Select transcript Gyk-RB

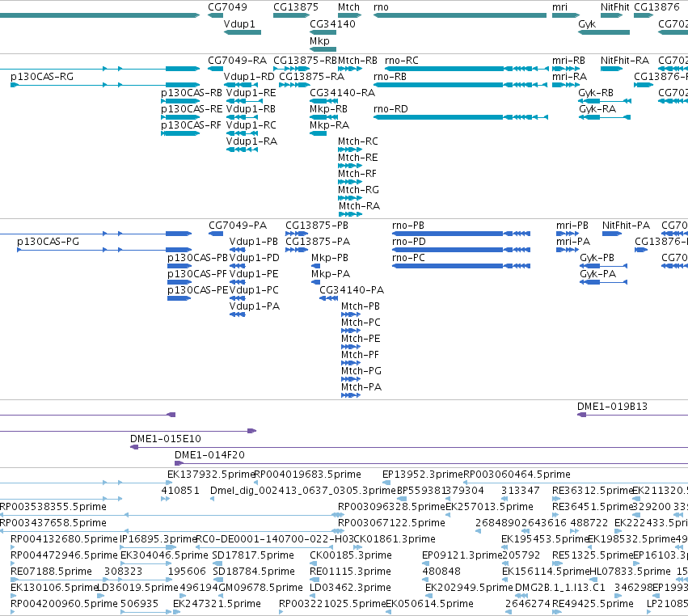point(596,93)
